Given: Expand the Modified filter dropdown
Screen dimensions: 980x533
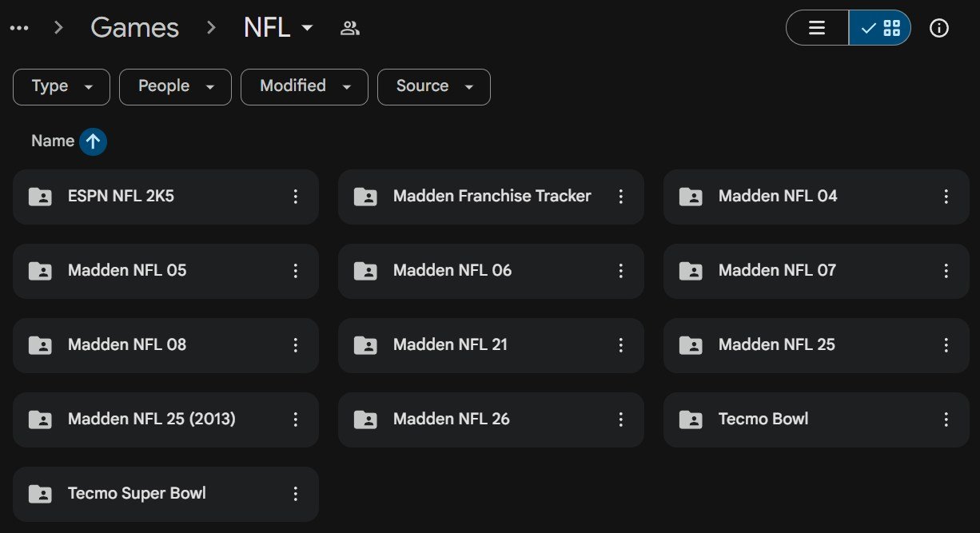Looking at the screenshot, I should (x=305, y=86).
